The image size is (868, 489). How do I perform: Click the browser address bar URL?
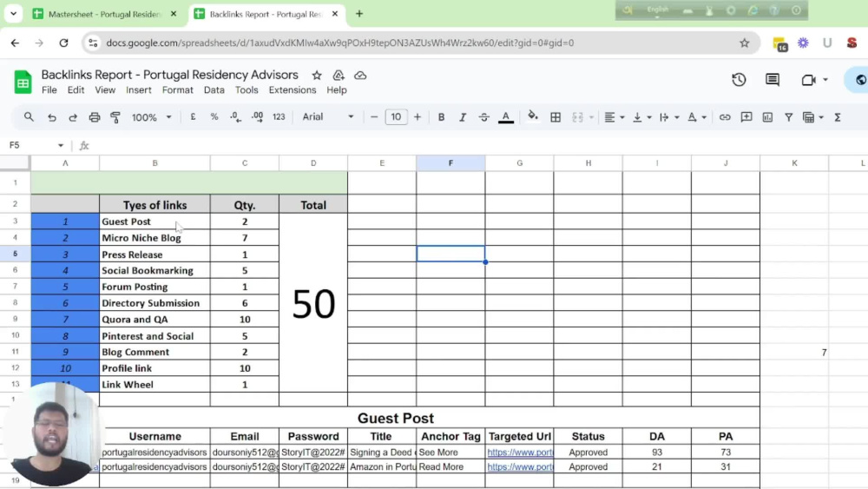click(340, 43)
